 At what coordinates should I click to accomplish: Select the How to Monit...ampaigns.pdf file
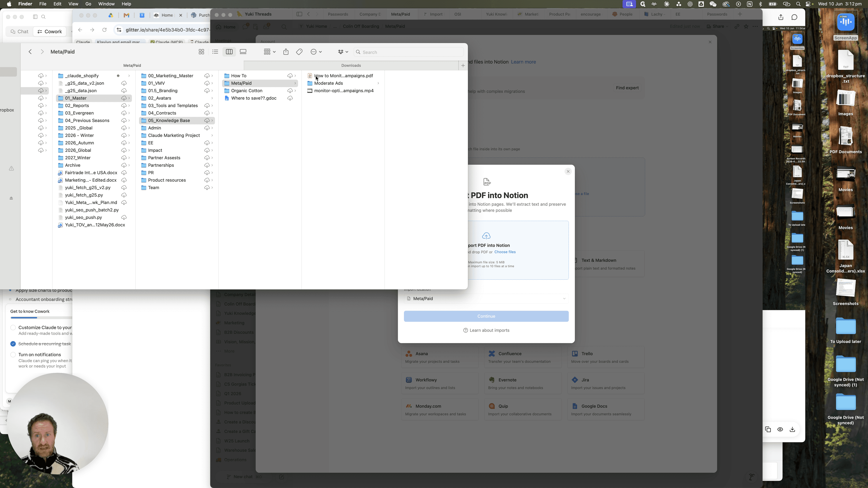(343, 76)
